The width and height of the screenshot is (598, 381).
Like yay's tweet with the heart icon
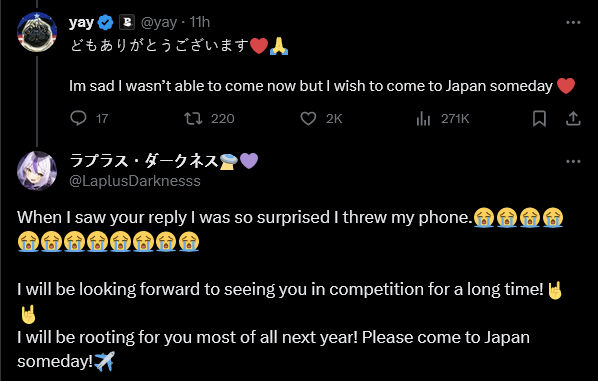click(308, 119)
